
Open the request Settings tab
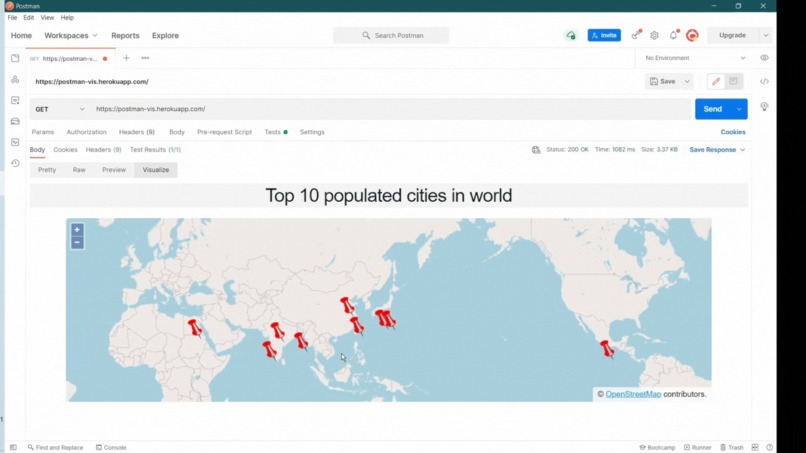pos(312,132)
